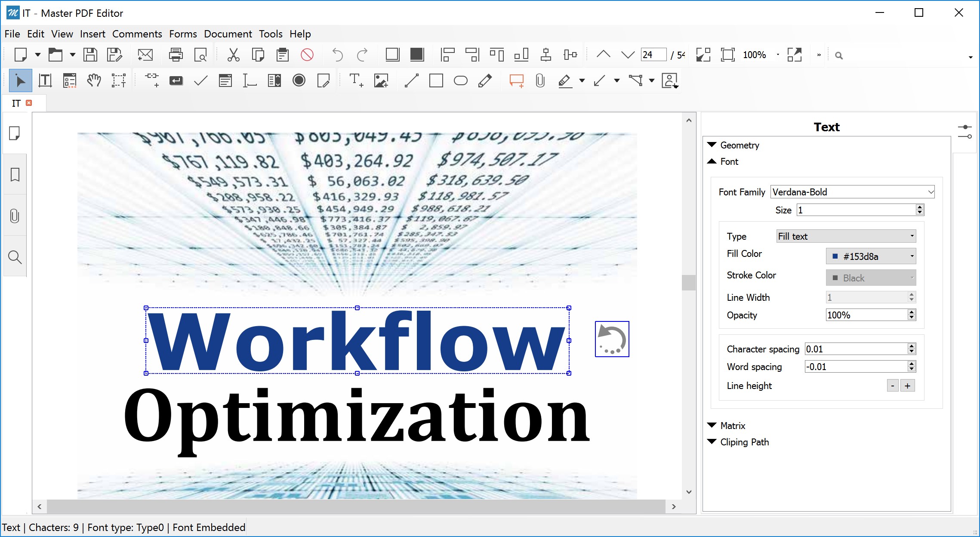
Task: Click the undo button
Action: (x=336, y=56)
